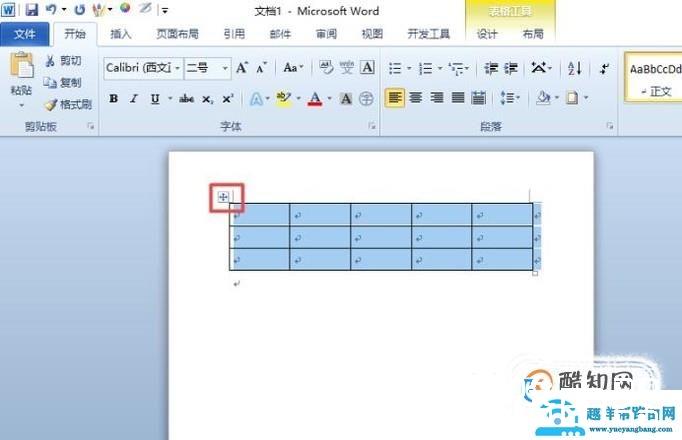
Task: Open the Font dialog launcher
Action: (x=372, y=126)
